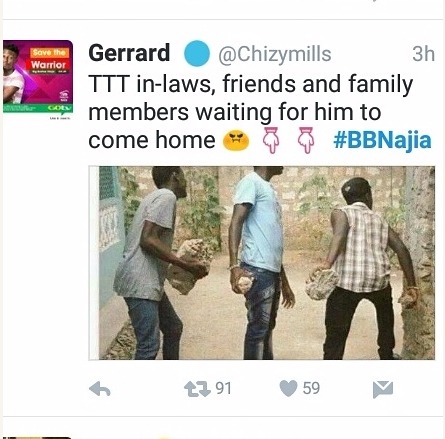Open Gerrard's profile name
This screenshot has height=439, width=445.
coord(129,53)
